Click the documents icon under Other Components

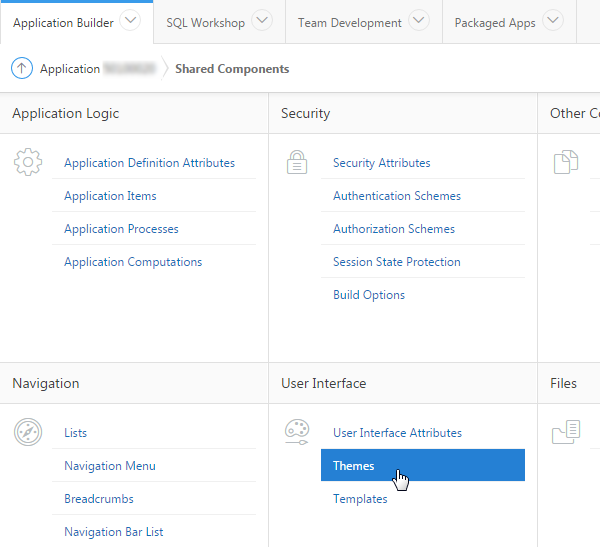point(566,161)
